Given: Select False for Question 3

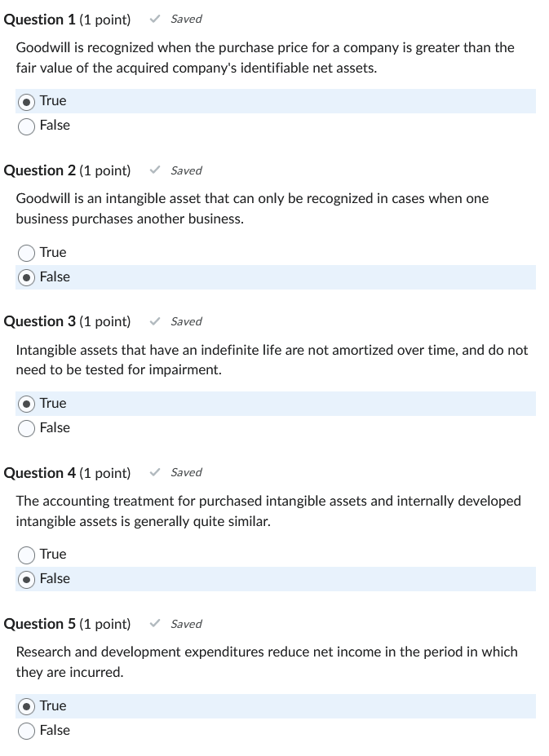Looking at the screenshot, I should tap(26, 427).
